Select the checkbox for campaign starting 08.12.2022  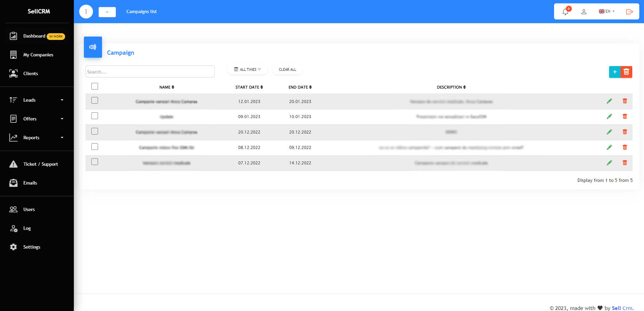95,147
